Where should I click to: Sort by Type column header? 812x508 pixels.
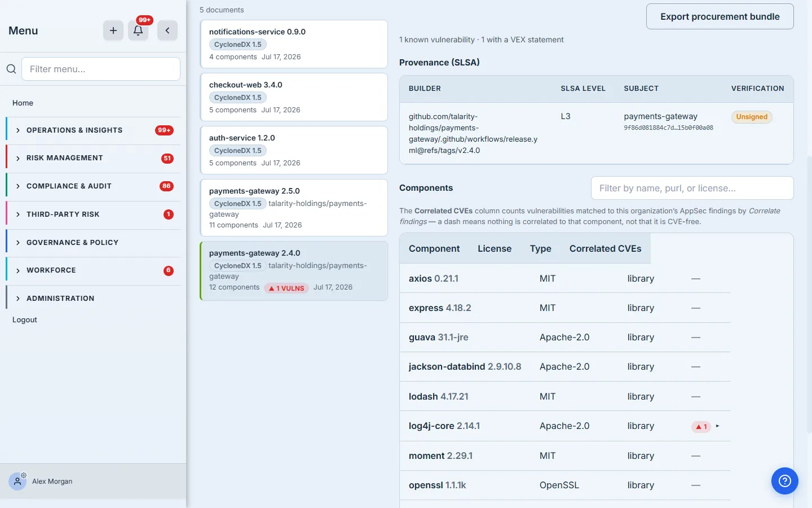click(541, 248)
